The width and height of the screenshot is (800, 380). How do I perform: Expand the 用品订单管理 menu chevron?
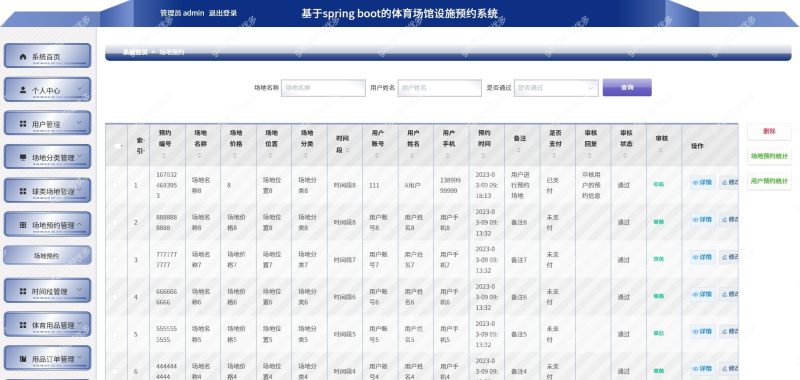79,358
